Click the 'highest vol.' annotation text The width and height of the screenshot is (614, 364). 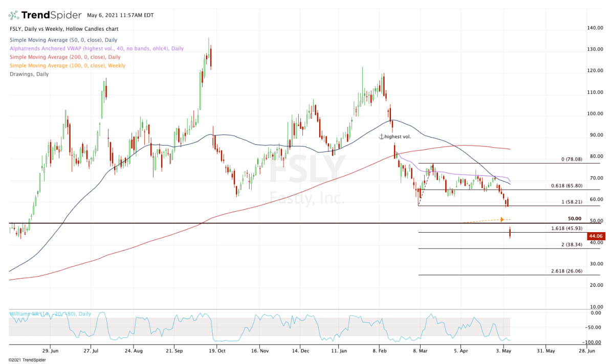click(x=398, y=136)
